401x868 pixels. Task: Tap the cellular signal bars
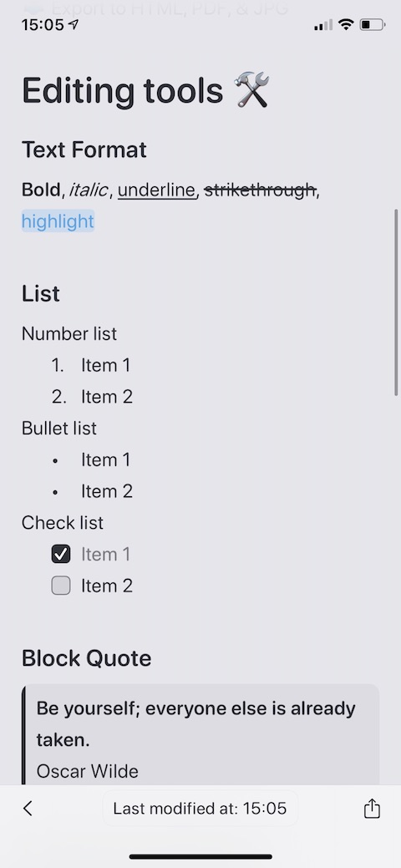(323, 25)
